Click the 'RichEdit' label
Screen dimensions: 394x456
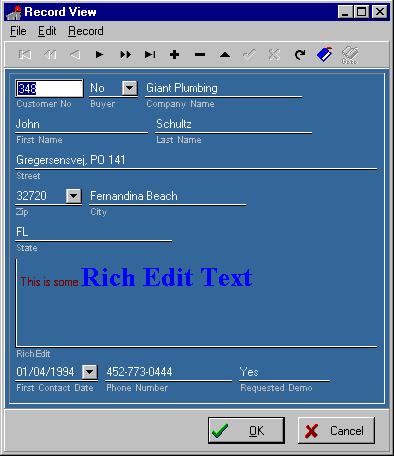(x=33, y=354)
